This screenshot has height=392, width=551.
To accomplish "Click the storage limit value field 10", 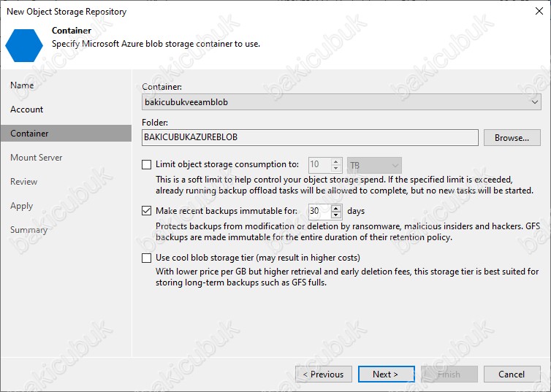I will 319,165.
